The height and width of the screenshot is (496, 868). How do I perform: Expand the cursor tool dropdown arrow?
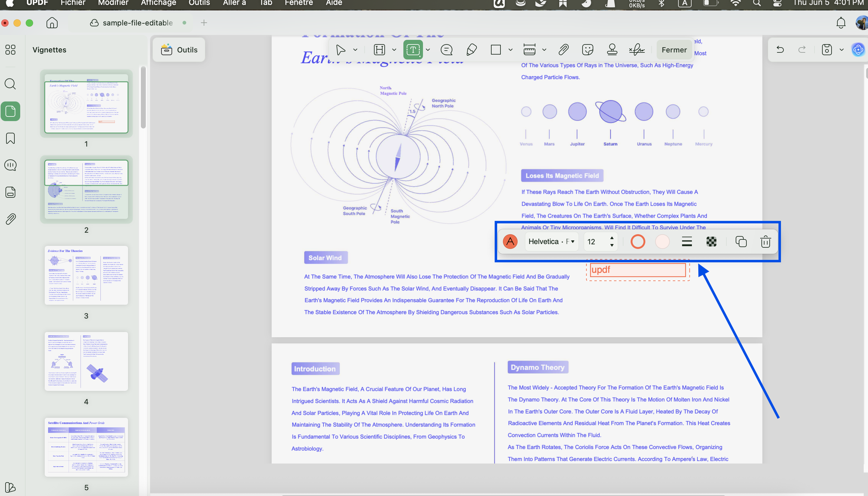point(355,50)
